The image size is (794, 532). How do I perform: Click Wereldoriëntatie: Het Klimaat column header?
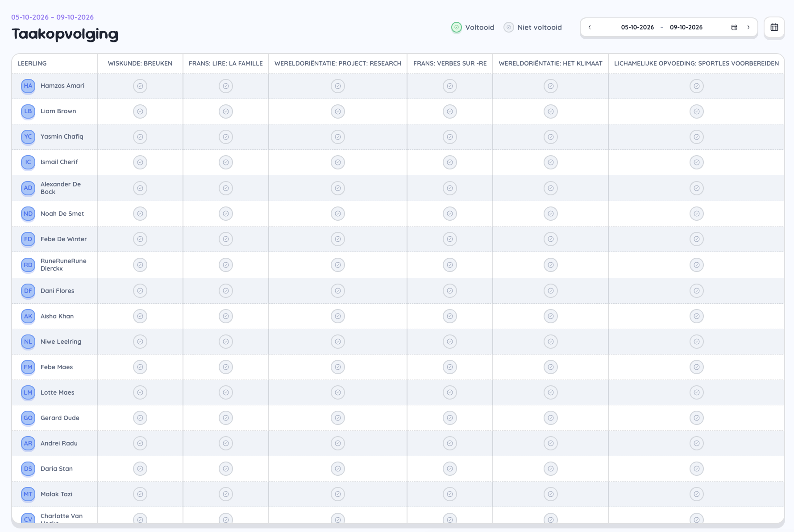click(x=550, y=63)
